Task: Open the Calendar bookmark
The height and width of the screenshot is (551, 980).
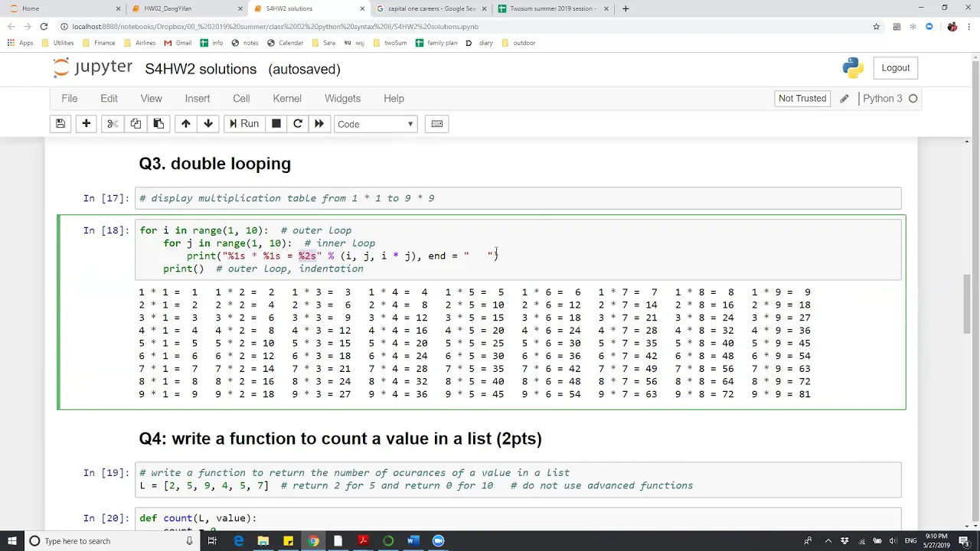Action: pyautogui.click(x=285, y=43)
